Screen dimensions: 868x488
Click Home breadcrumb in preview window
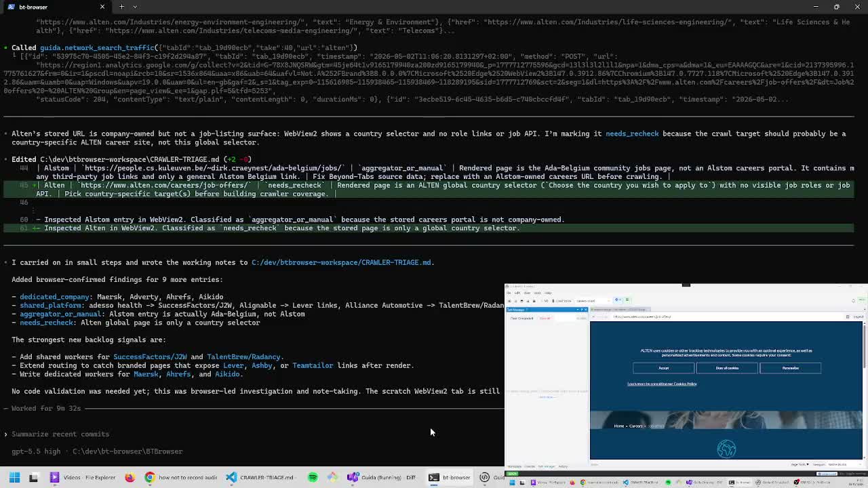(618, 426)
